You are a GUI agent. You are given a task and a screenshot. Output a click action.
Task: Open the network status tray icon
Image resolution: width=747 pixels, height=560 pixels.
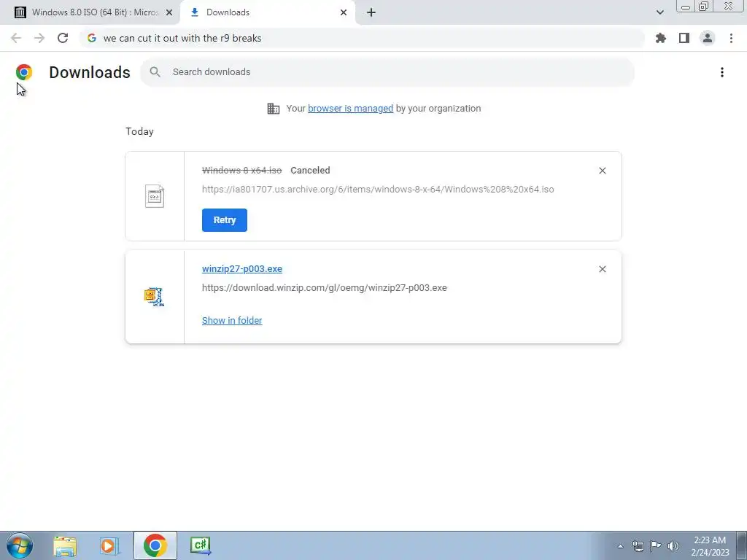coord(638,546)
